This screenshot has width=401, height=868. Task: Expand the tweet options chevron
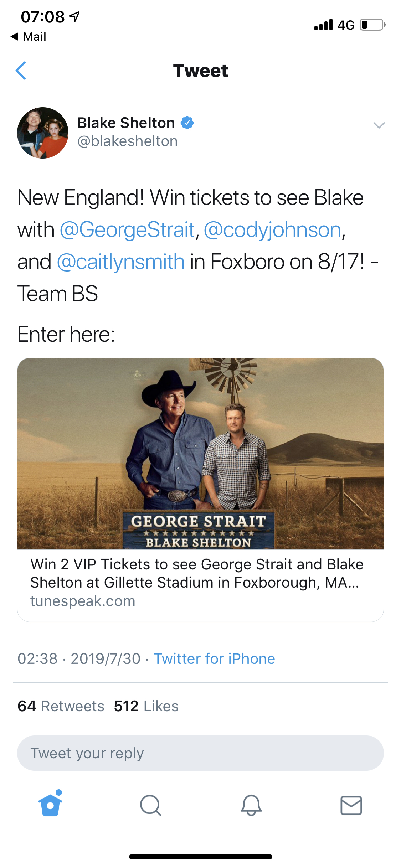(379, 125)
